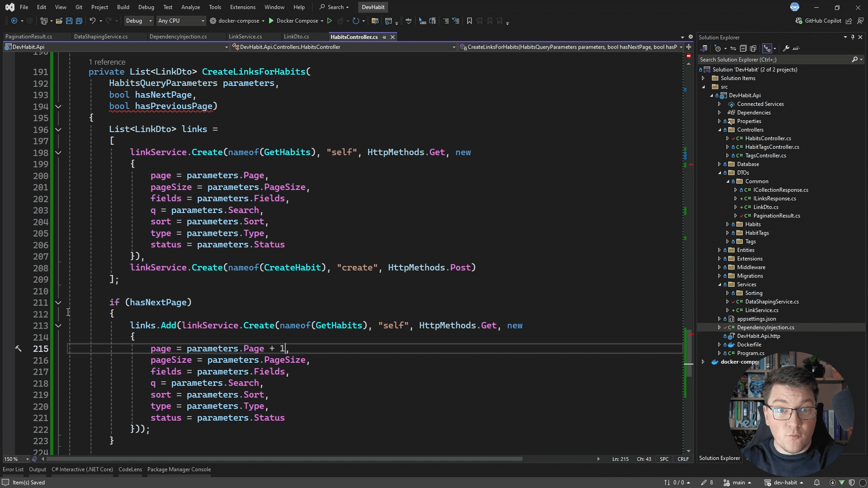Open Properties via the wrench icon
868x488 pixels.
(787, 48)
